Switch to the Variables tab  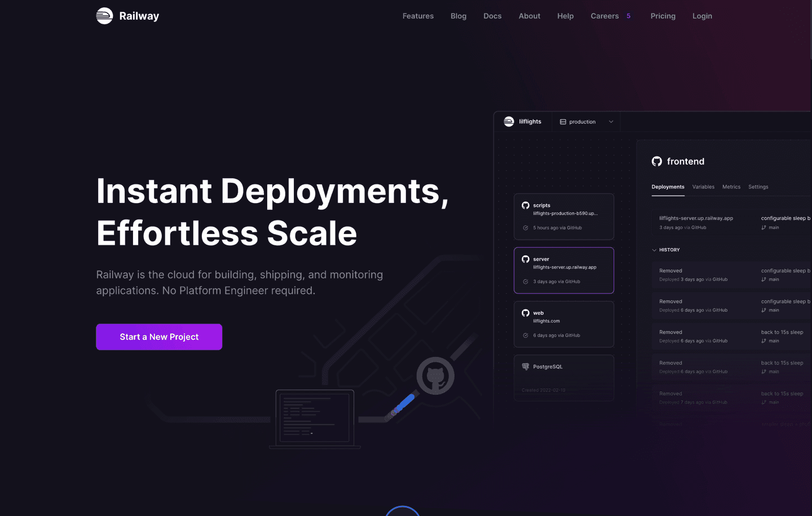point(703,187)
